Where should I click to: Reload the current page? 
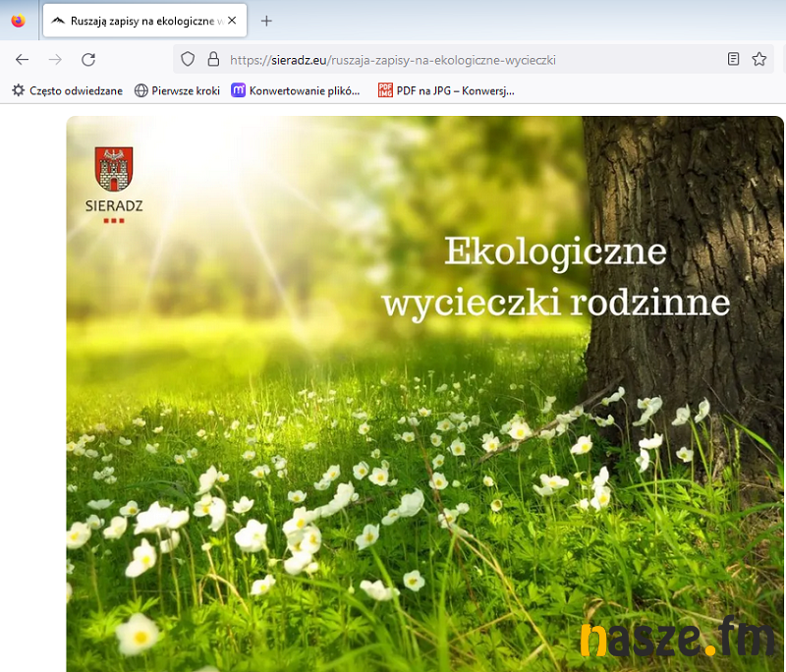pyautogui.click(x=88, y=59)
